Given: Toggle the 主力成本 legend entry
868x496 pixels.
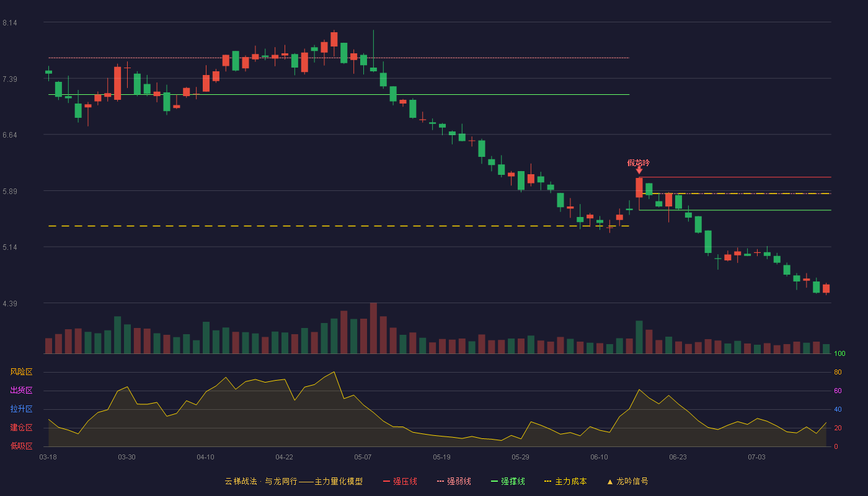Looking at the screenshot, I should pos(565,481).
